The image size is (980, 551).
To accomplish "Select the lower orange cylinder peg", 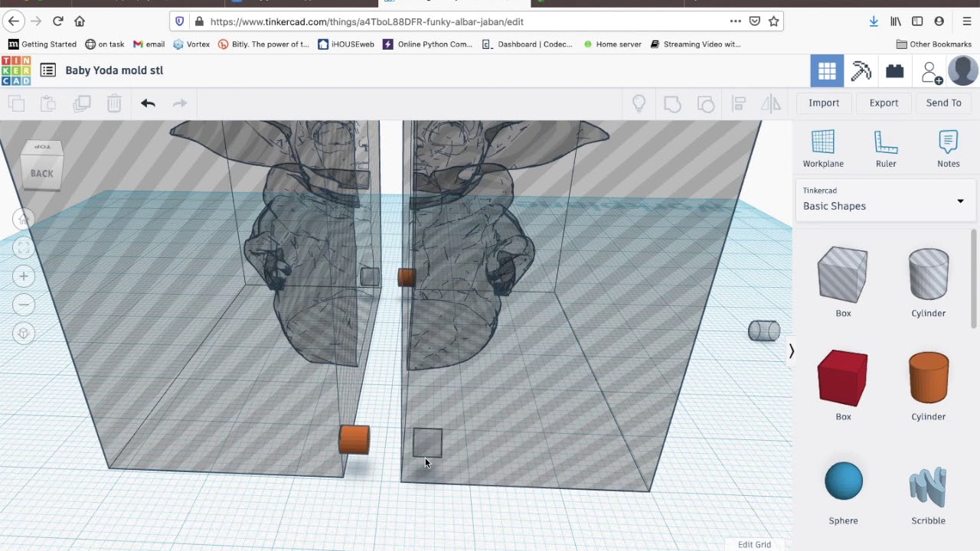I will [x=354, y=440].
